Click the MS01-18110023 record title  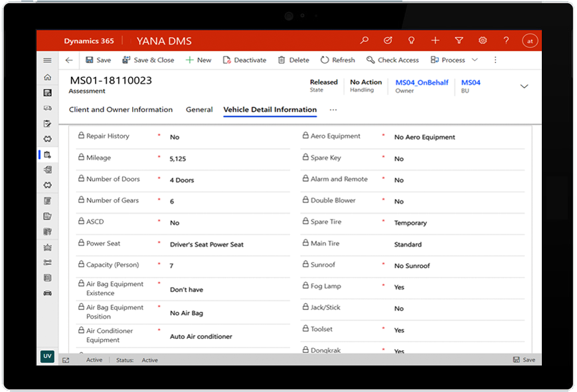[111, 80]
